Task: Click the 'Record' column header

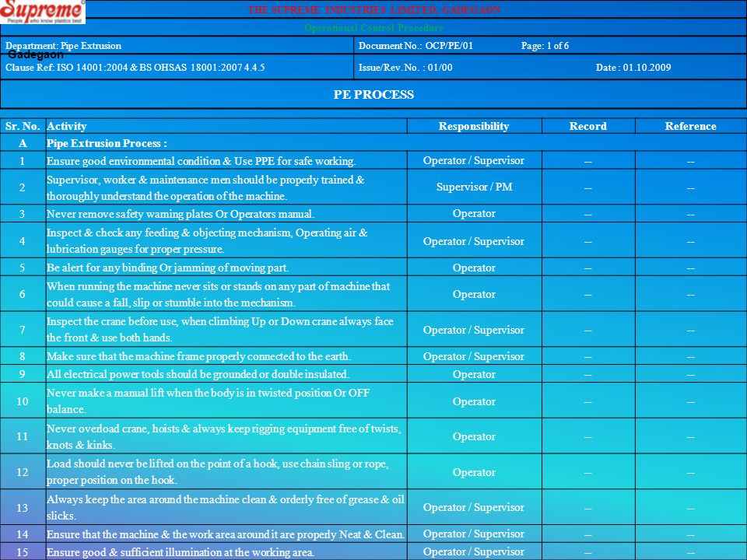Action: [x=588, y=126]
